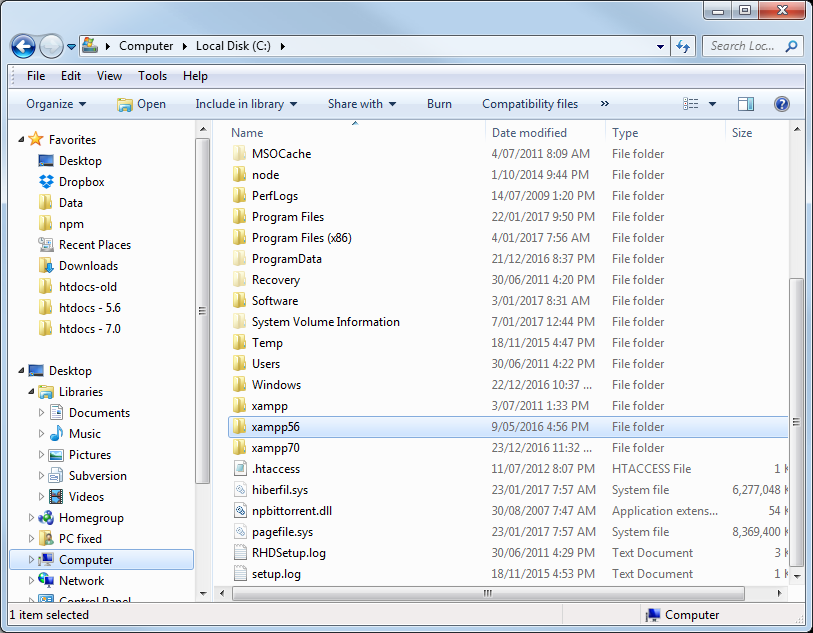Image resolution: width=813 pixels, height=633 pixels.
Task: Click the Dropbox icon in Favorites
Action: 46,182
